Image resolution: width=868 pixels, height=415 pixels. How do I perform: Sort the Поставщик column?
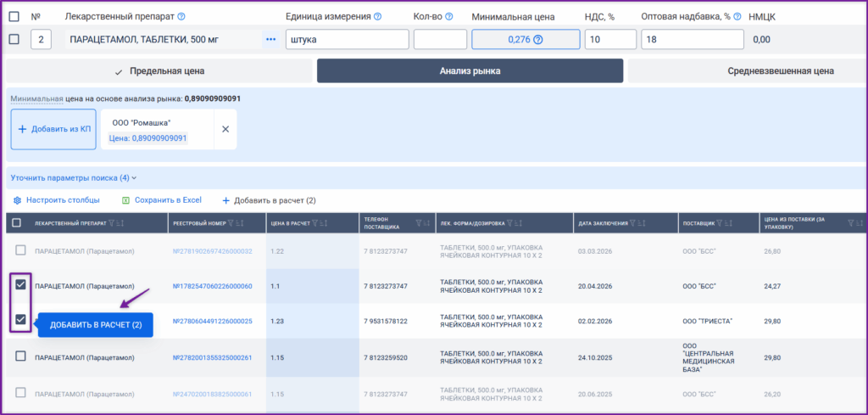point(728,222)
